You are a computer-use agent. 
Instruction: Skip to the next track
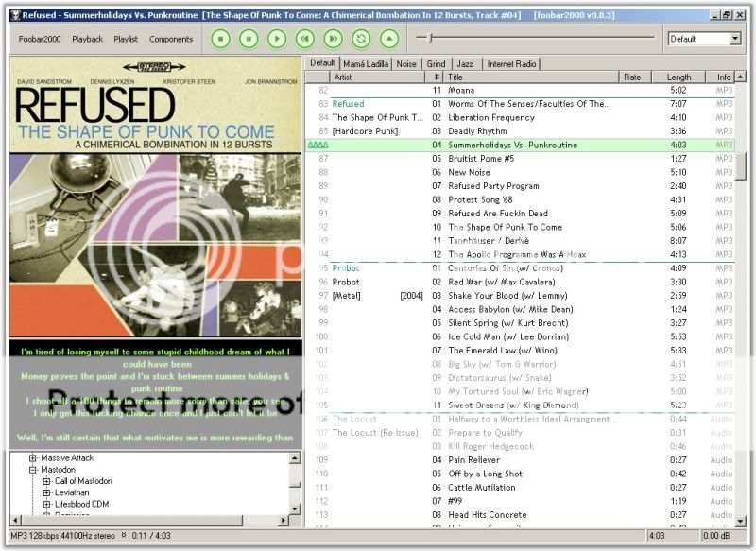(333, 39)
